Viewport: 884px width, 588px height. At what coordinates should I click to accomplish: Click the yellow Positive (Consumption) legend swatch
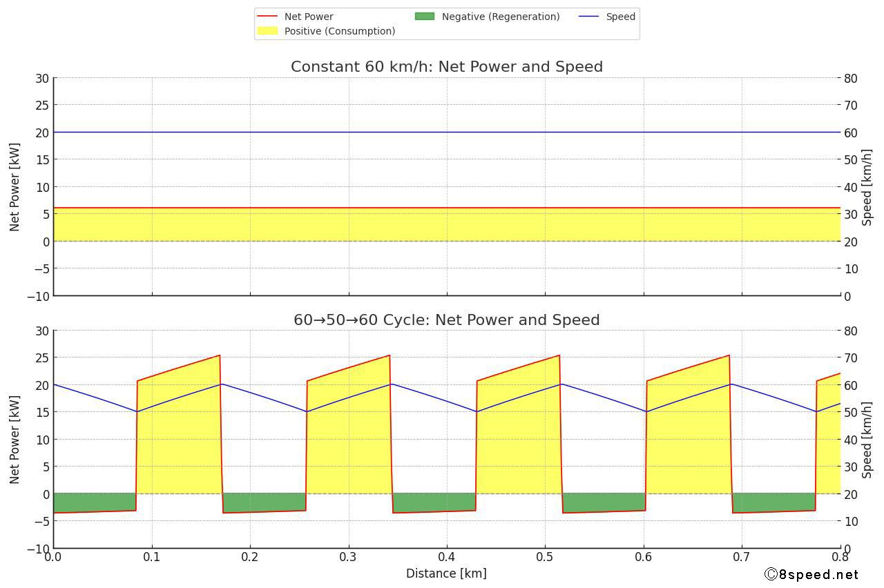pyautogui.click(x=267, y=31)
